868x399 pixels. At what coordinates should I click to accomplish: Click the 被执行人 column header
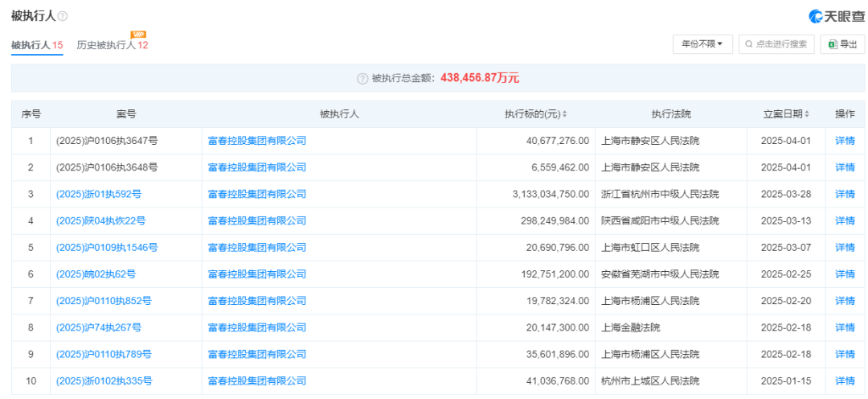(339, 114)
